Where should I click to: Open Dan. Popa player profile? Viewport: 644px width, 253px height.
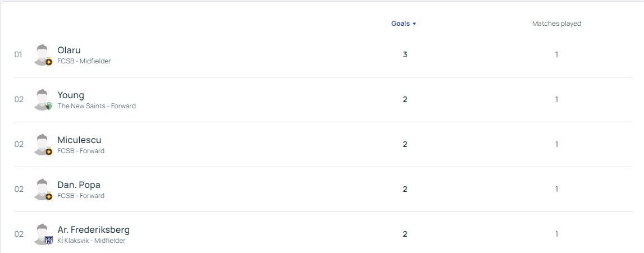pos(79,185)
